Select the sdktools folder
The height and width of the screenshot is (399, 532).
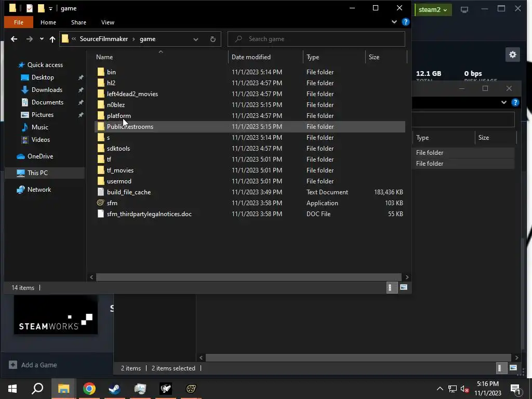[x=118, y=149]
